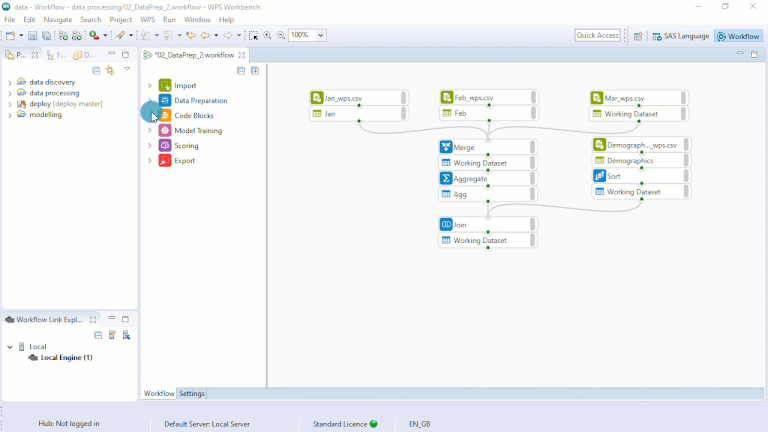Open the zoom percentage dropdown
The image size is (768, 432).
click(320, 36)
